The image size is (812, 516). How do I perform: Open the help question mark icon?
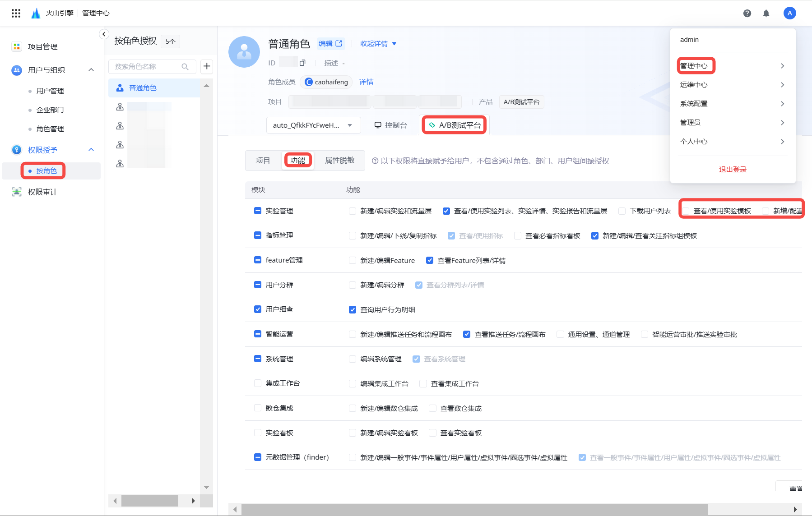pyautogui.click(x=747, y=13)
